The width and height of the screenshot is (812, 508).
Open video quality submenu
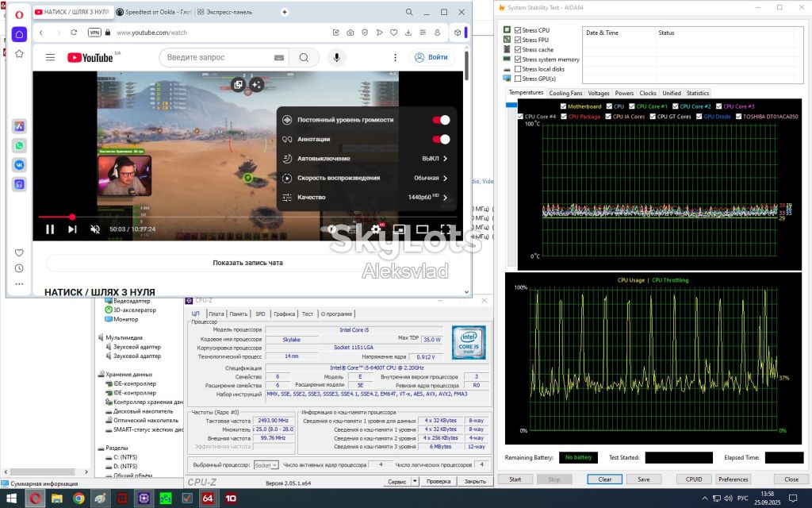(x=366, y=197)
